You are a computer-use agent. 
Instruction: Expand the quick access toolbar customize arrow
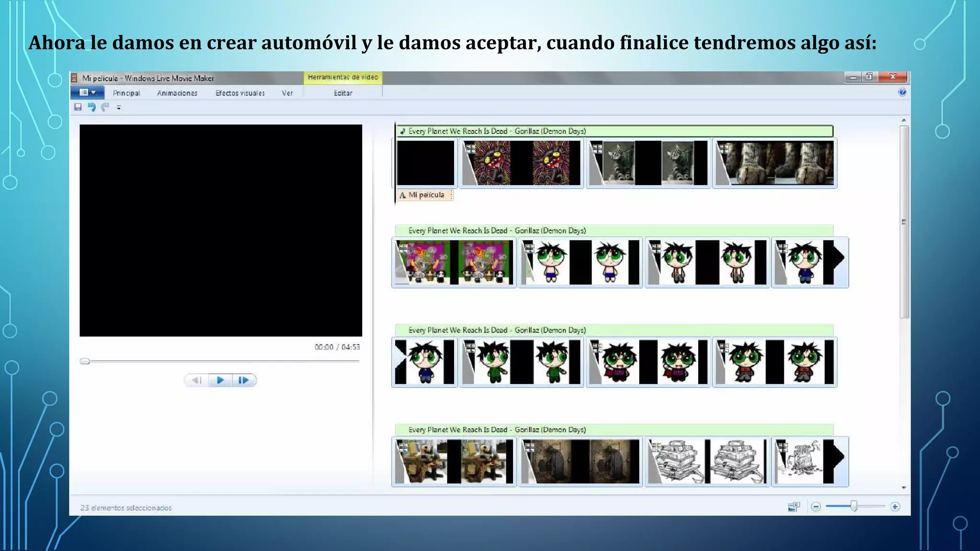[119, 108]
